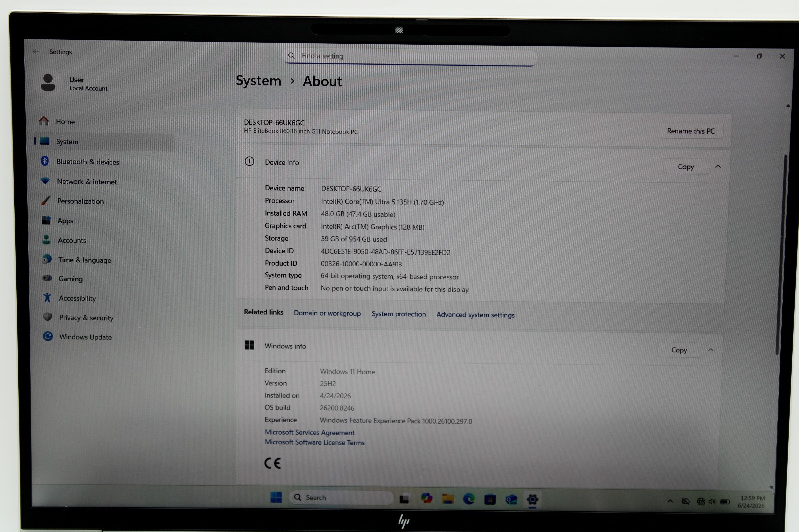Screen dimensions: 799x532
Task: Open Outlook from the taskbar
Action: pos(511,499)
